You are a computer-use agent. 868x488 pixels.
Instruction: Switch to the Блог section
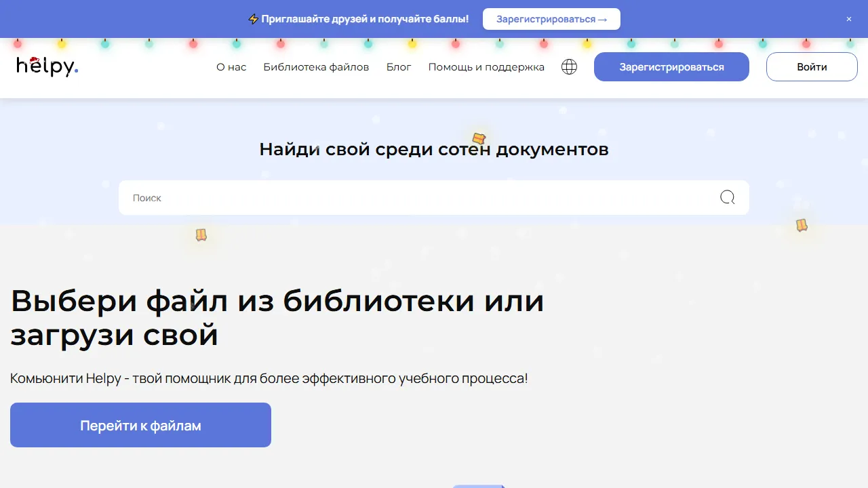[399, 66]
